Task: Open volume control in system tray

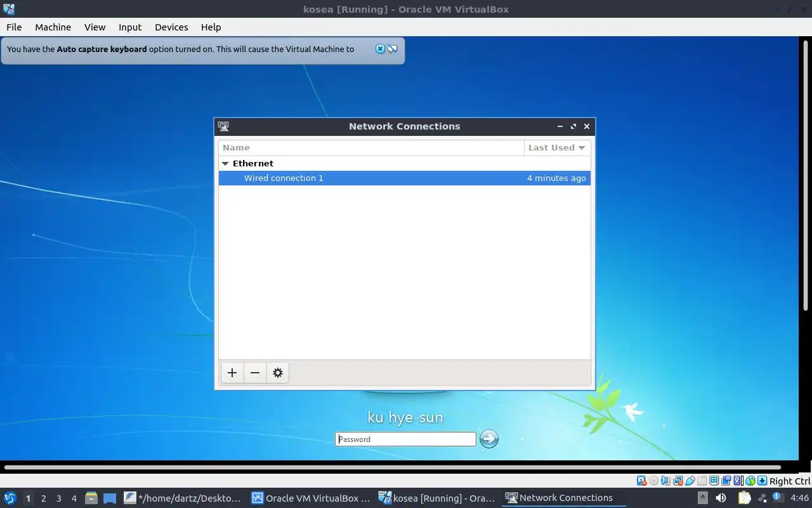Action: tap(721, 498)
